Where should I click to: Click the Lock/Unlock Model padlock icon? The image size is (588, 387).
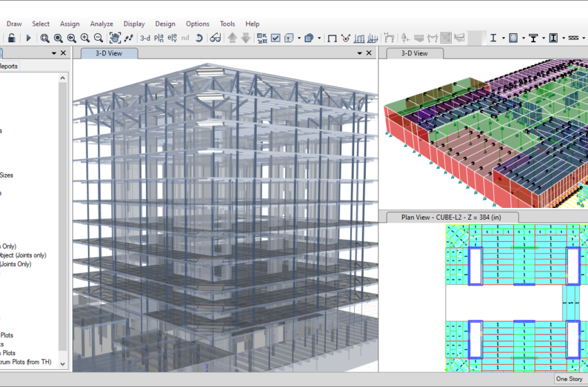(12, 38)
